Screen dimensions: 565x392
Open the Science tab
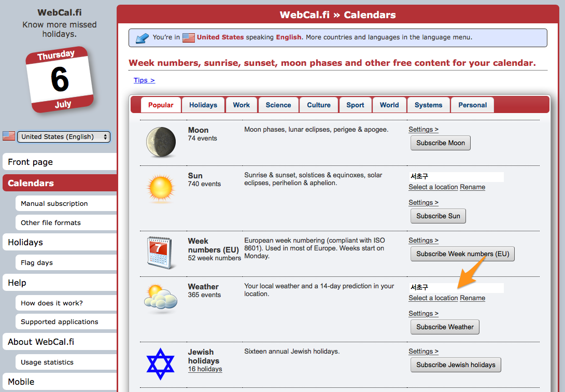(x=278, y=105)
